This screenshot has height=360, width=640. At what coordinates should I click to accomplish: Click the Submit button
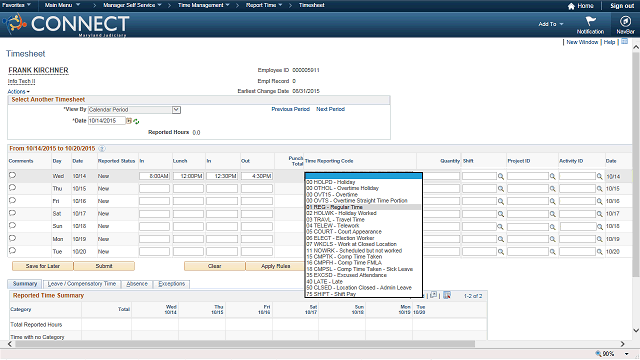104,266
